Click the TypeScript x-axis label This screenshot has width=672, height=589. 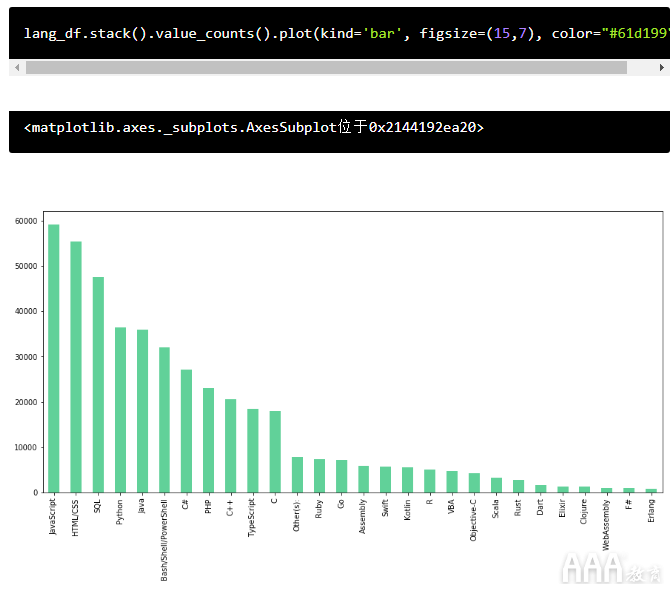click(x=252, y=517)
